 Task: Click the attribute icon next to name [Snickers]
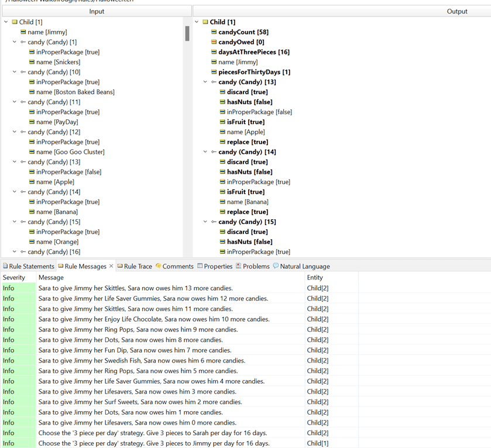(x=32, y=62)
